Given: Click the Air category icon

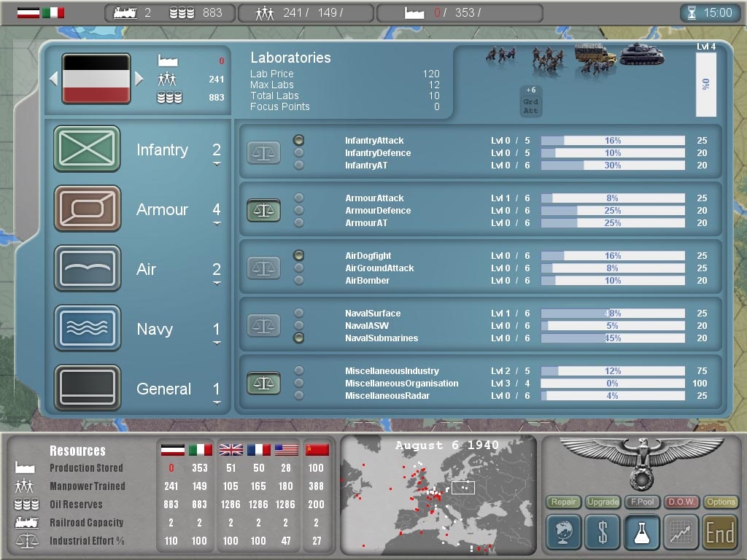Looking at the screenshot, I should (86, 269).
